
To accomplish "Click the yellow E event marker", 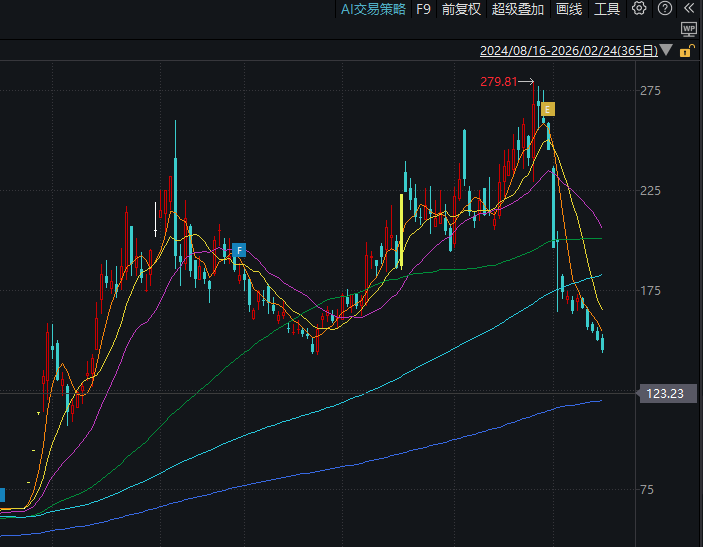I will [547, 109].
